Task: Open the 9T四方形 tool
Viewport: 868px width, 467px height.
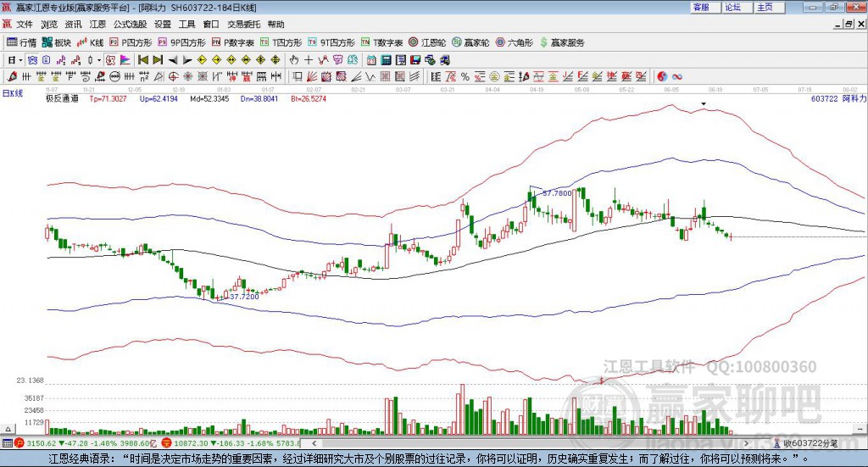Action: pyautogui.click(x=331, y=42)
